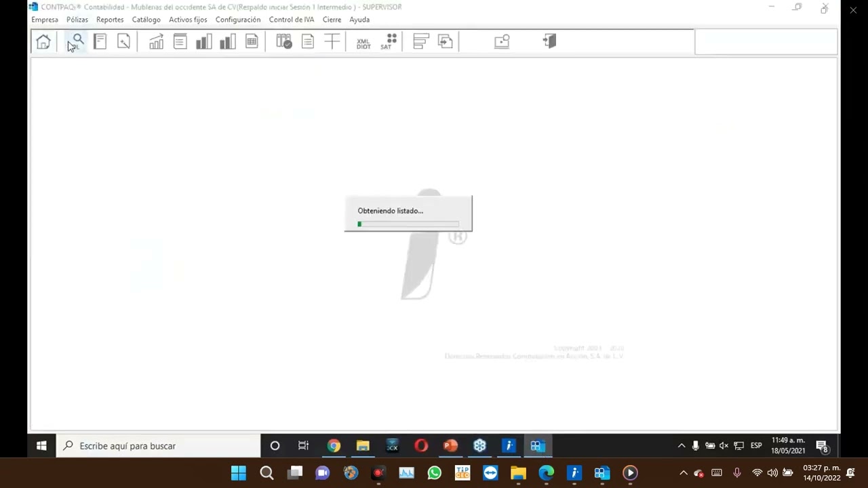Click the snowflake app icon in inner taskbar
This screenshot has width=868, height=488.
[x=479, y=446]
